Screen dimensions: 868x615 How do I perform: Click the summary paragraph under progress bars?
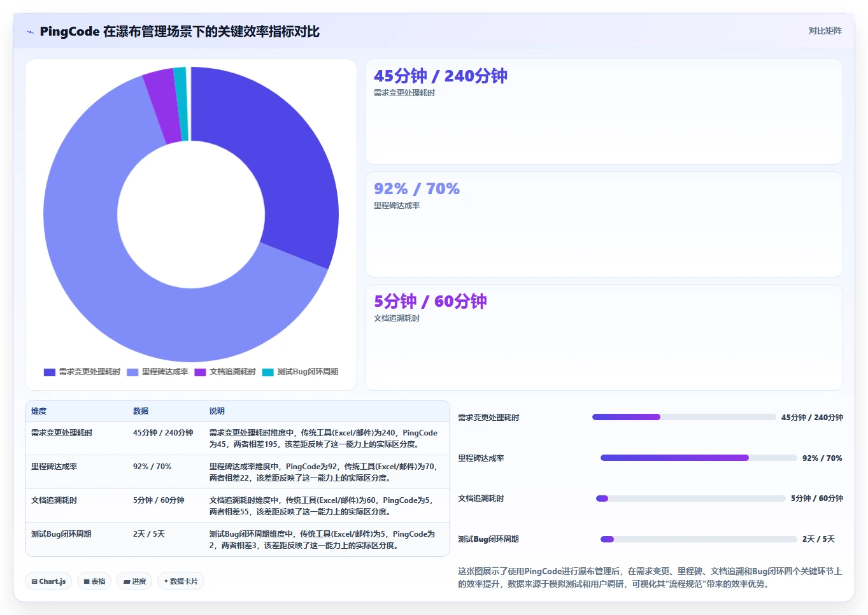(x=650, y=577)
